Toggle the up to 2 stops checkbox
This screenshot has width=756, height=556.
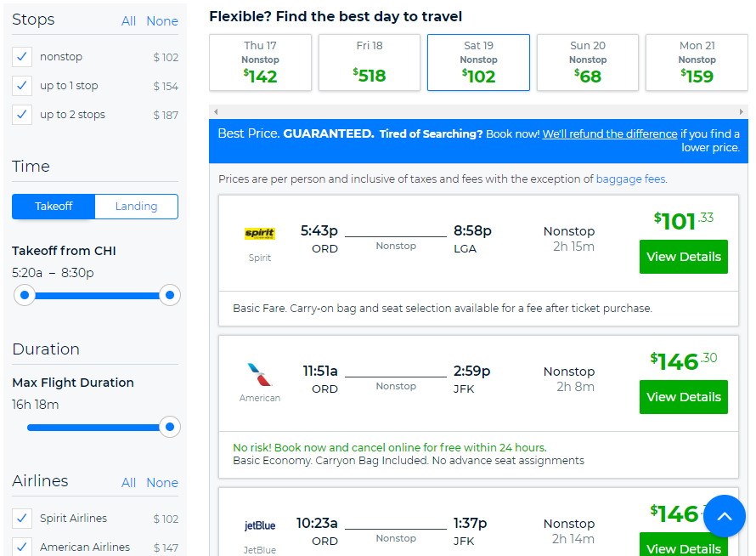click(x=22, y=115)
